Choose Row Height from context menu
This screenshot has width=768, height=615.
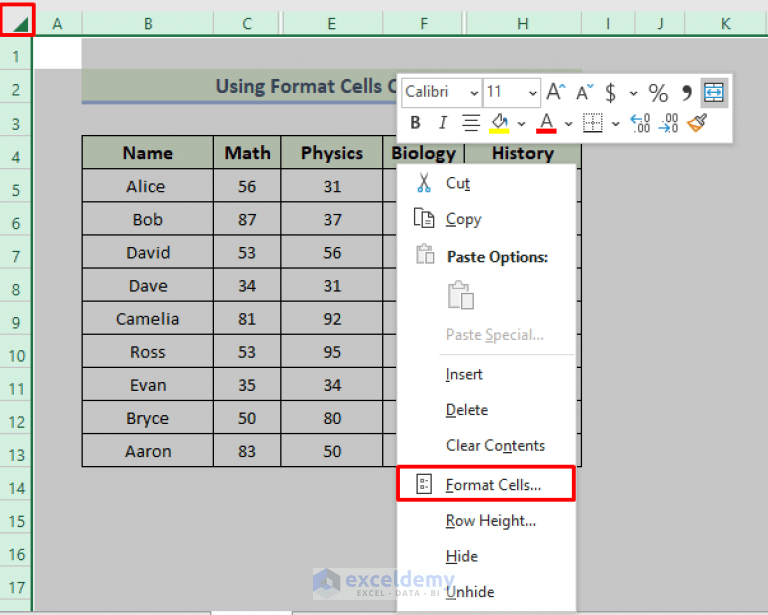(x=486, y=520)
